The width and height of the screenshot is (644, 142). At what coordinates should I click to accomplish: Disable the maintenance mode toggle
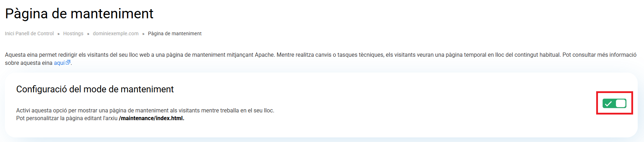(x=614, y=103)
